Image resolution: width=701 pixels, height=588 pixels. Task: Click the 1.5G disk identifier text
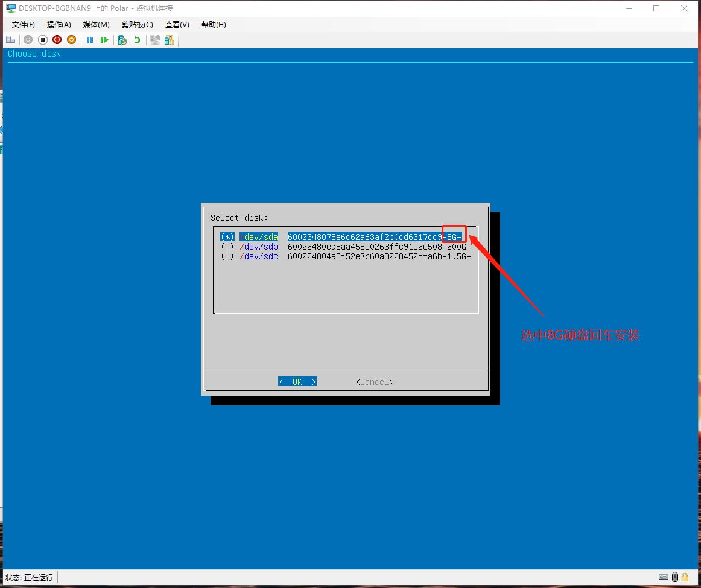pyautogui.click(x=379, y=256)
